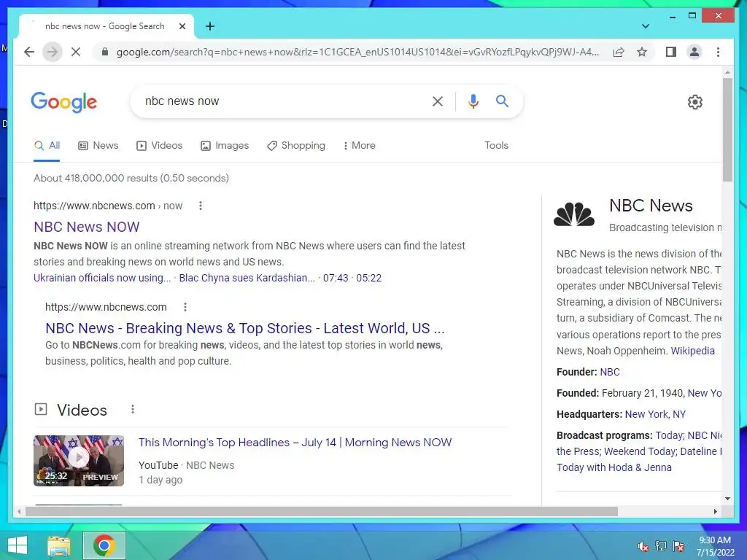Open options for nbcnews.com › now result
Viewport: 747px width, 560px height.
point(201,206)
